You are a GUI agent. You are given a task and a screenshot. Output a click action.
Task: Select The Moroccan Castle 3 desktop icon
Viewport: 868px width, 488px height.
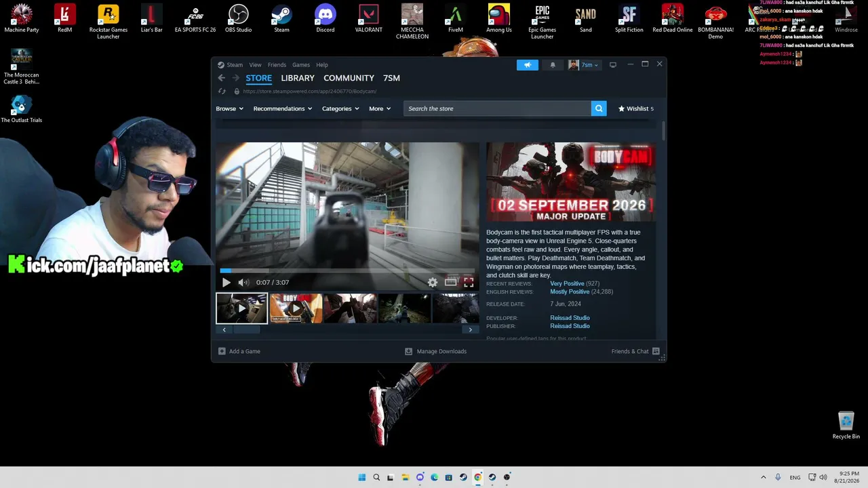22,66
